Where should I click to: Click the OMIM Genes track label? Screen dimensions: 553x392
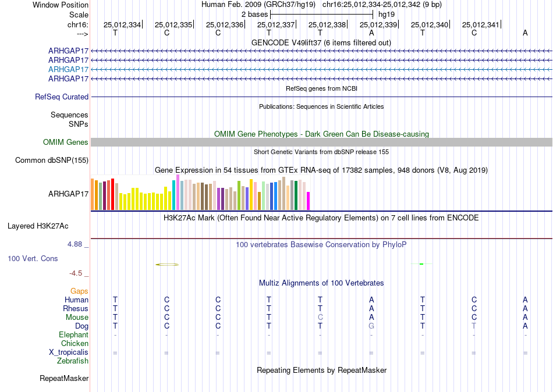[66, 142]
